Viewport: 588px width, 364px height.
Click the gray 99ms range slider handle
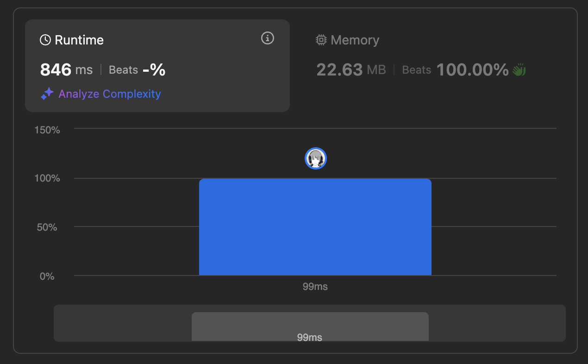tap(310, 327)
